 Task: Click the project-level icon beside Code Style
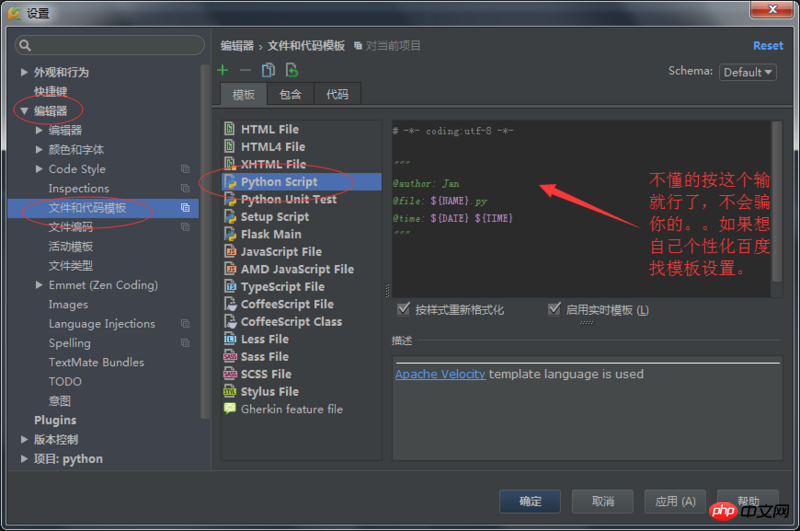click(185, 169)
